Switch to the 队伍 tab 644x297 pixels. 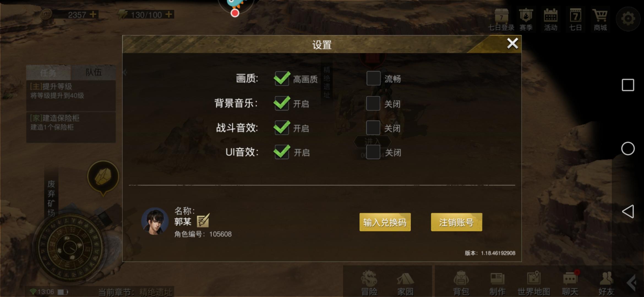pos(93,72)
